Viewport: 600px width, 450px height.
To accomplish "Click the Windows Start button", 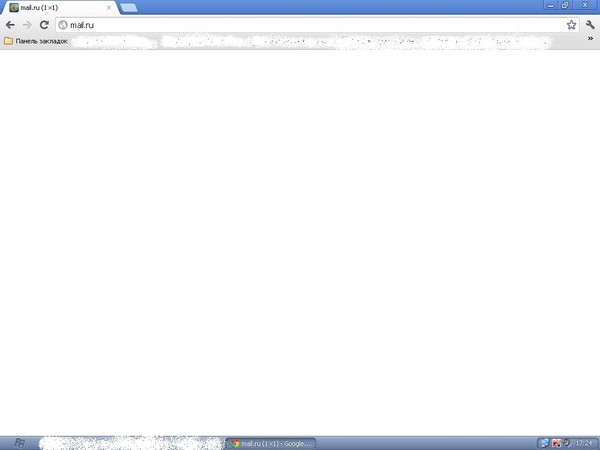I will pos(19,443).
